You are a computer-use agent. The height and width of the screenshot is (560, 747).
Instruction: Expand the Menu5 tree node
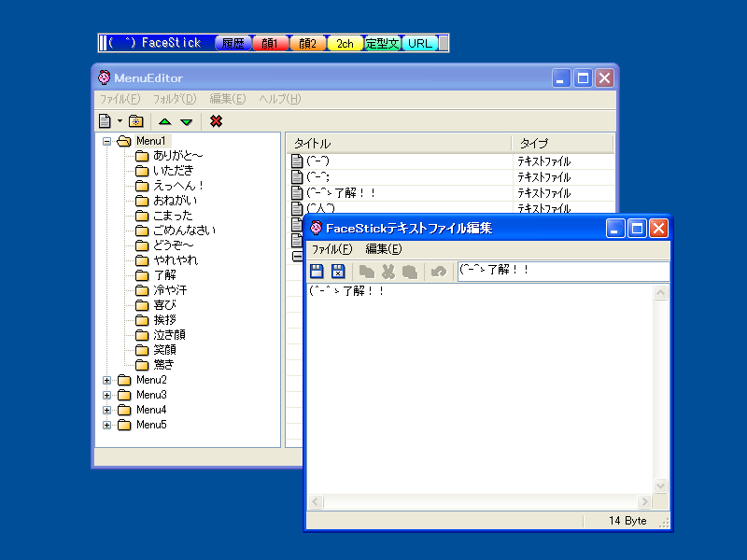[x=106, y=426]
